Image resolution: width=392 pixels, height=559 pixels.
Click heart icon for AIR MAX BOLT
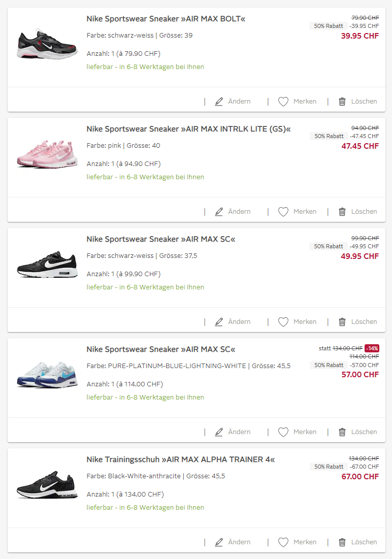[x=283, y=102]
